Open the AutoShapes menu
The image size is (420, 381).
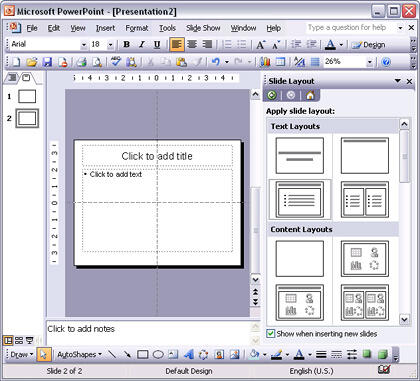(79, 354)
